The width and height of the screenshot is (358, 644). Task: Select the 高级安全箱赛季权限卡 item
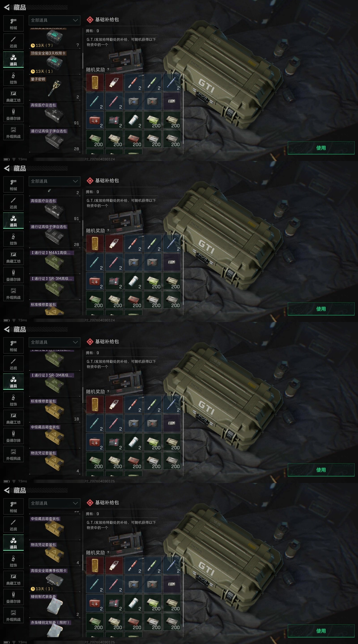click(55, 580)
